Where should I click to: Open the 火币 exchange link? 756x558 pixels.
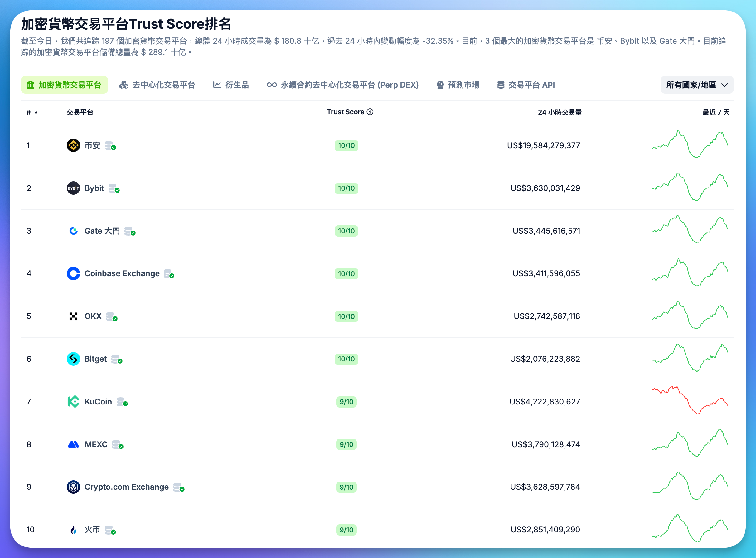[92, 530]
